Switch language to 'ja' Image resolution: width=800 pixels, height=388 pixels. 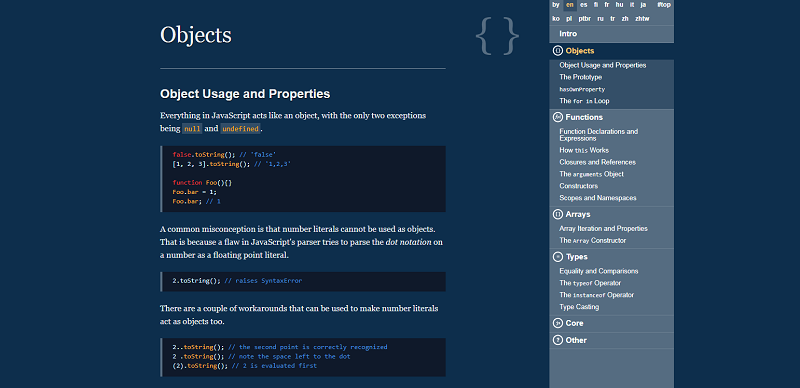pyautogui.click(x=643, y=5)
